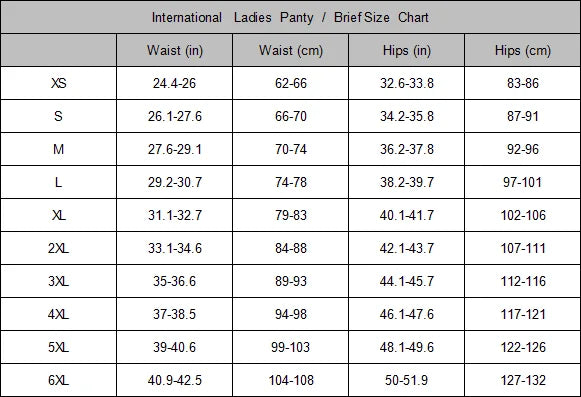Screen dimensions: 581x397
Task: Click the 2XL size row label
Action: point(59,248)
